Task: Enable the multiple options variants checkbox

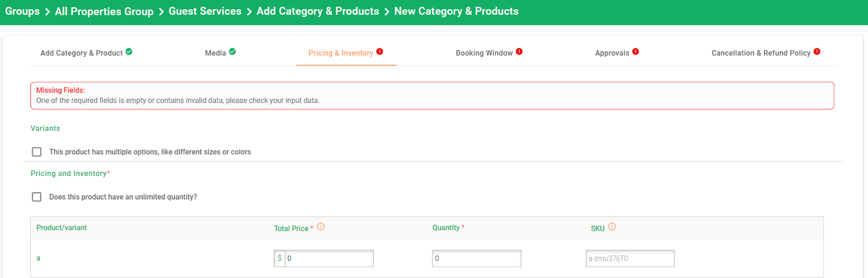Action: [36, 152]
